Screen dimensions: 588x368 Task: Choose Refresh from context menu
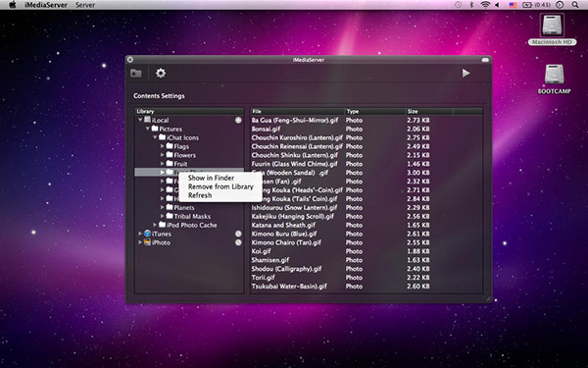click(x=200, y=195)
